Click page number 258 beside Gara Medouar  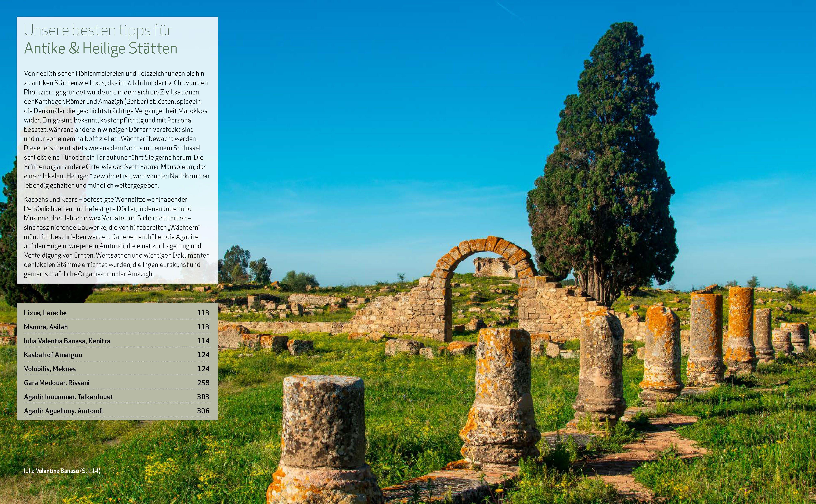coord(203,383)
